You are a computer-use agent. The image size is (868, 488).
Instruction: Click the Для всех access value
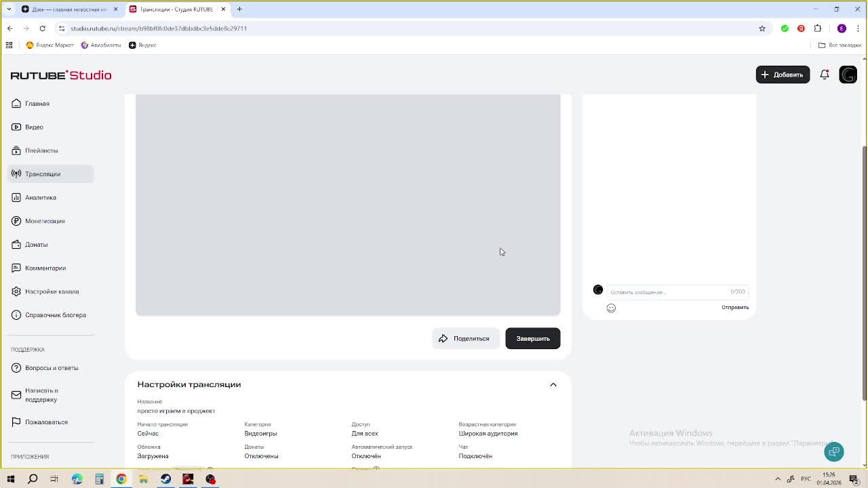click(x=365, y=434)
